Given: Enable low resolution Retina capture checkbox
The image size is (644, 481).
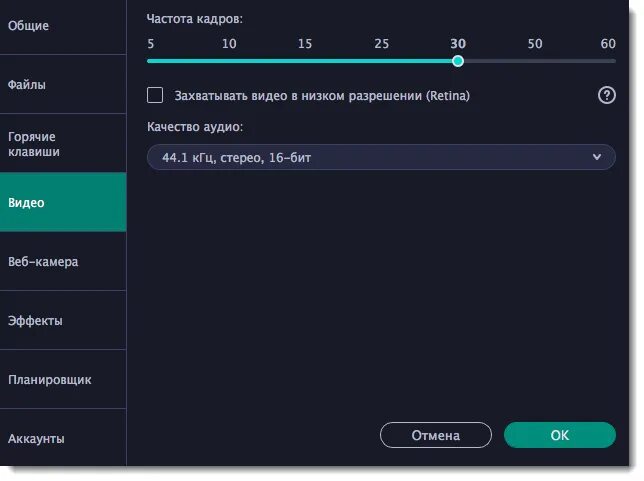Looking at the screenshot, I should click(x=155, y=95).
